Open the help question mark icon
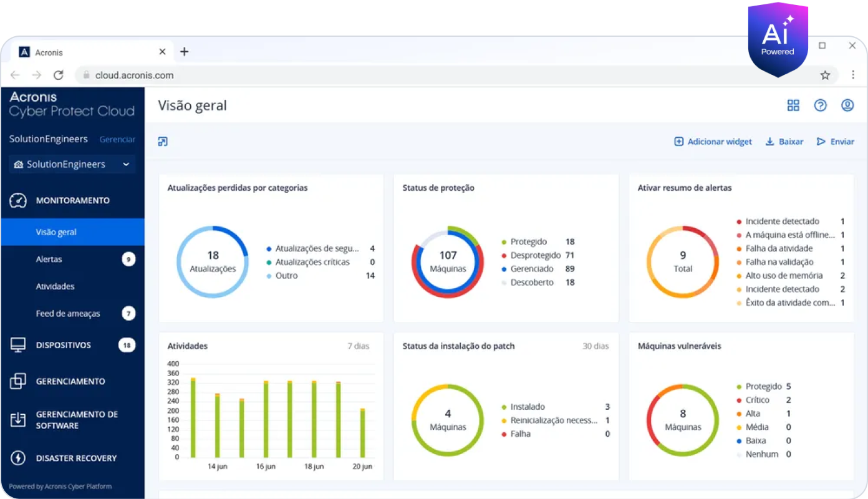The width and height of the screenshot is (868, 499). [820, 105]
